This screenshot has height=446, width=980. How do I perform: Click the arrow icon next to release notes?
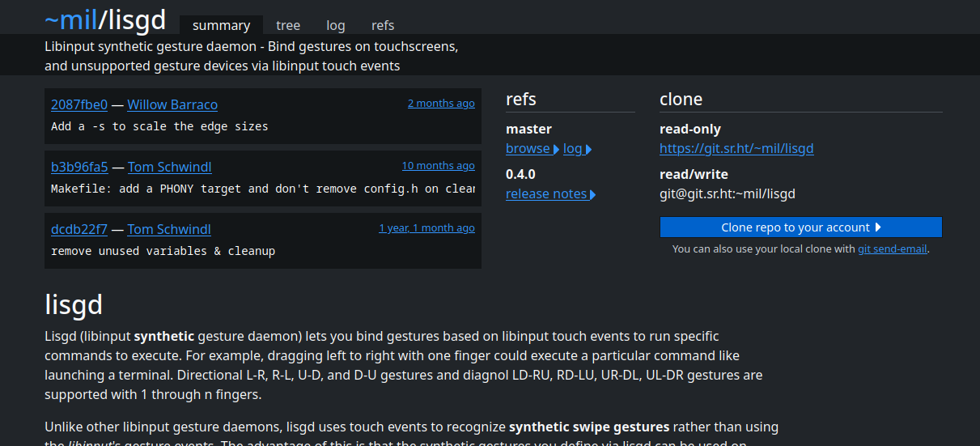click(593, 195)
